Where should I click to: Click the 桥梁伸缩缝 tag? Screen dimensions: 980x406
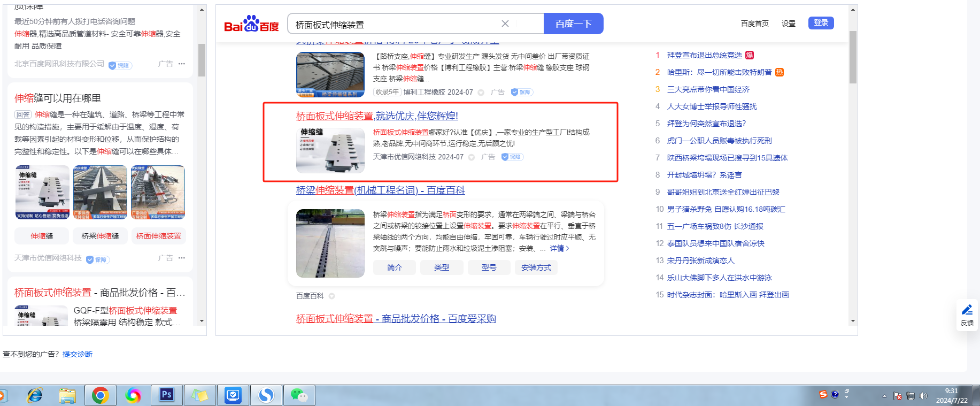100,236
